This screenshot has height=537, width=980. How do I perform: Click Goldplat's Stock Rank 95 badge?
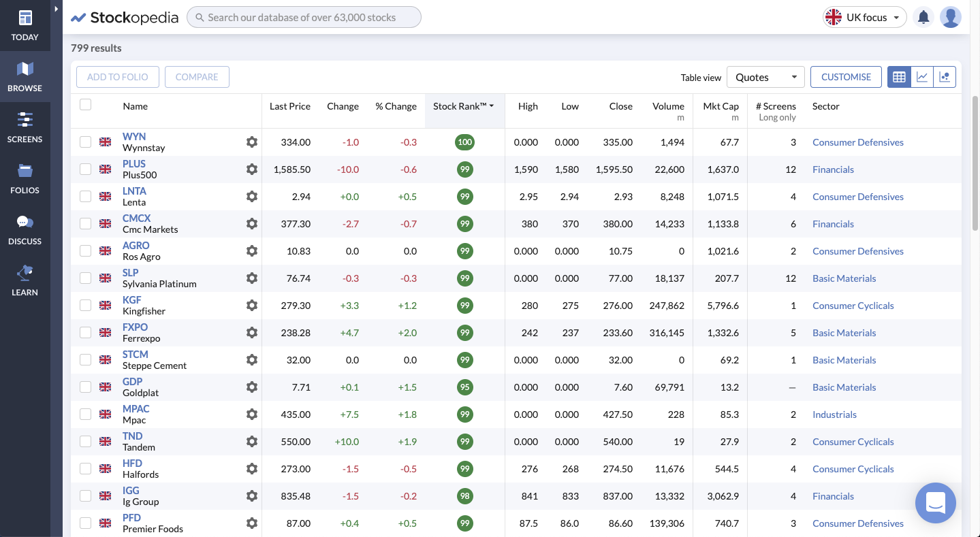(465, 387)
